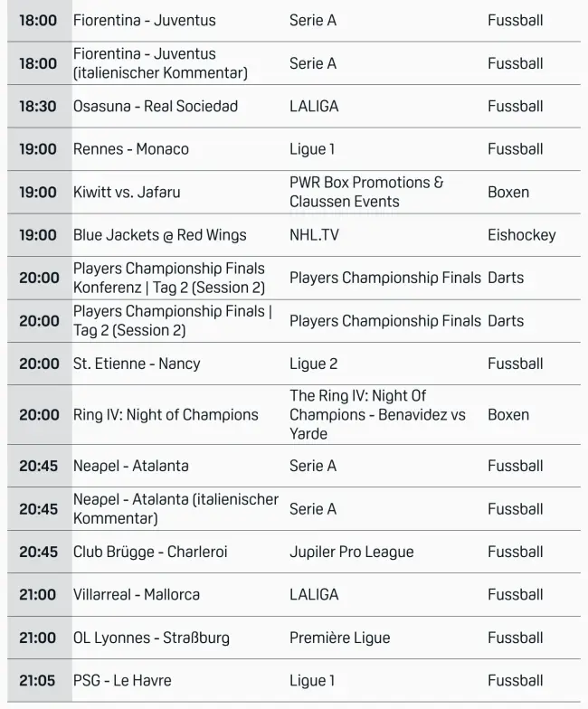Screen dimensions: 588x709
Task: Click the Club Brügge - Charleroi match
Action: click(150, 552)
